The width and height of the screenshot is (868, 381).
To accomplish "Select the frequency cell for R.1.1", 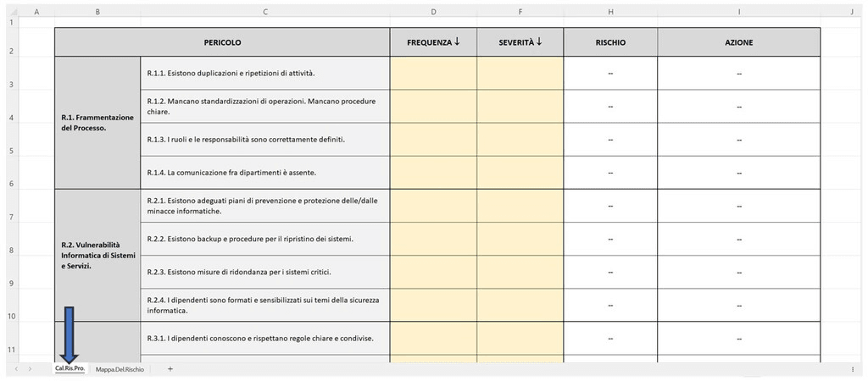I will pos(433,73).
